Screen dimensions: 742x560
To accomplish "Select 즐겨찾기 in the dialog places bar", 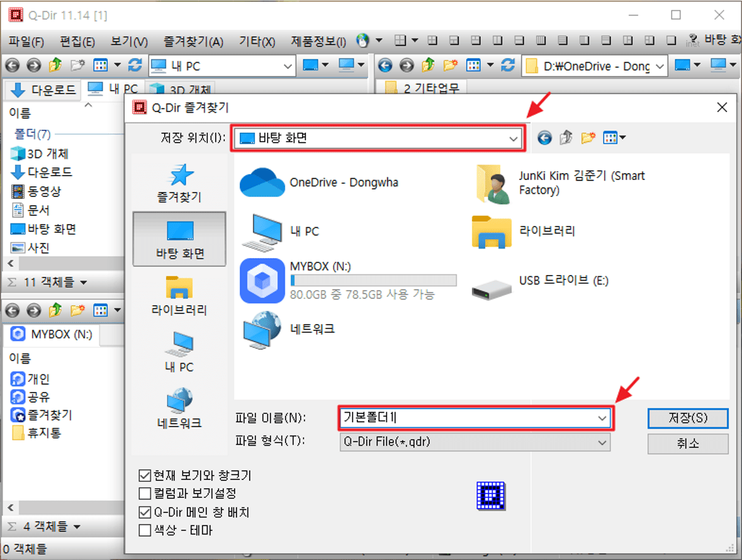I will click(179, 184).
